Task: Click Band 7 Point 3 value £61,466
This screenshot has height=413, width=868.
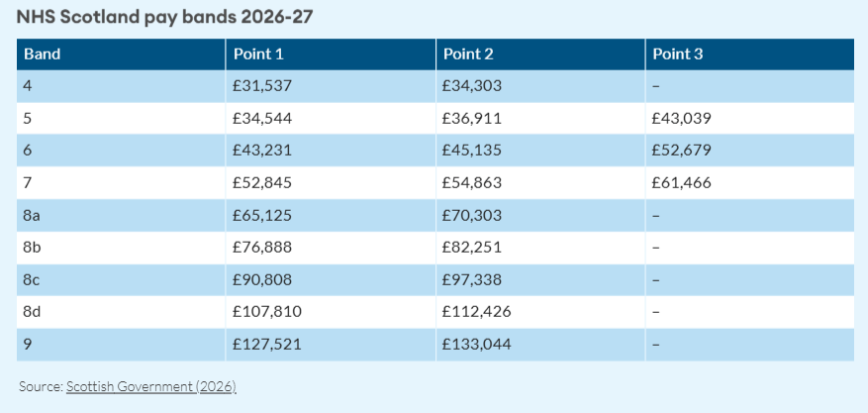Action: tap(682, 182)
